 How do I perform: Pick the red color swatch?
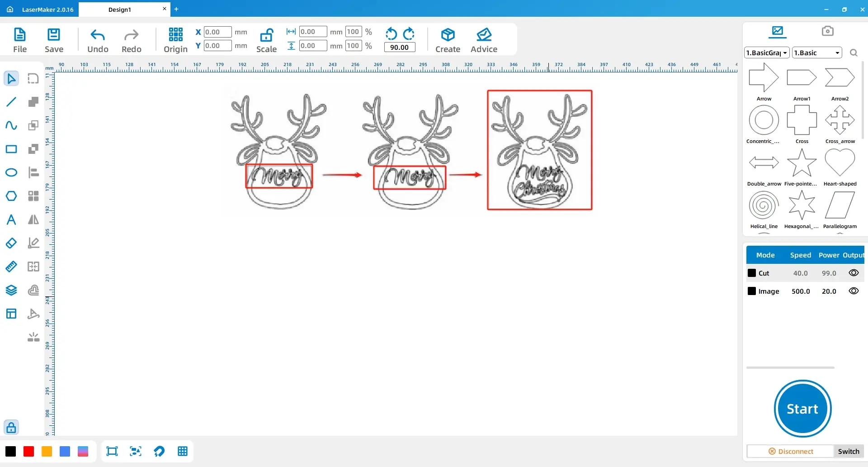(28, 451)
